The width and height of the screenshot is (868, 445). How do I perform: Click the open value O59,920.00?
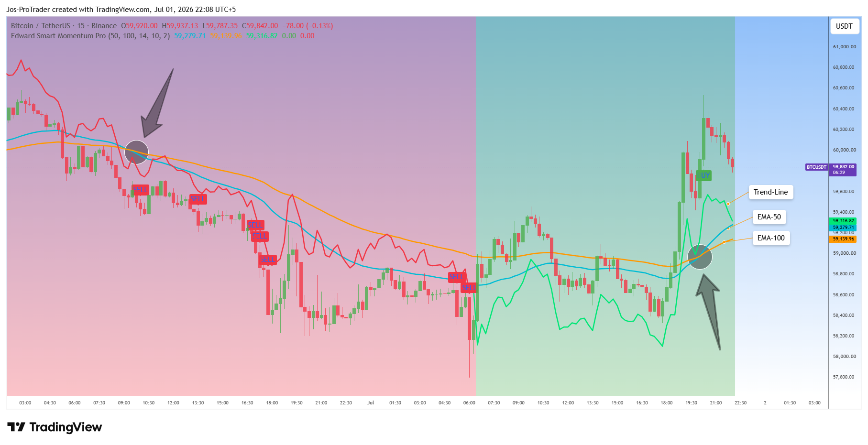pos(139,26)
